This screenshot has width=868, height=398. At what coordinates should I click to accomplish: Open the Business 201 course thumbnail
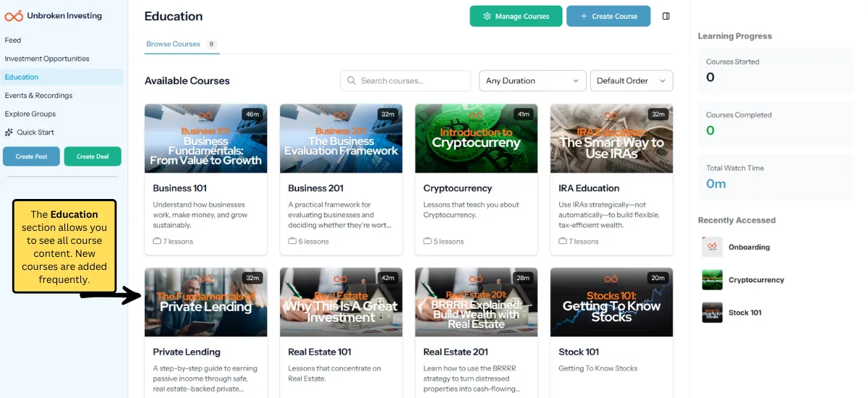coord(341,138)
